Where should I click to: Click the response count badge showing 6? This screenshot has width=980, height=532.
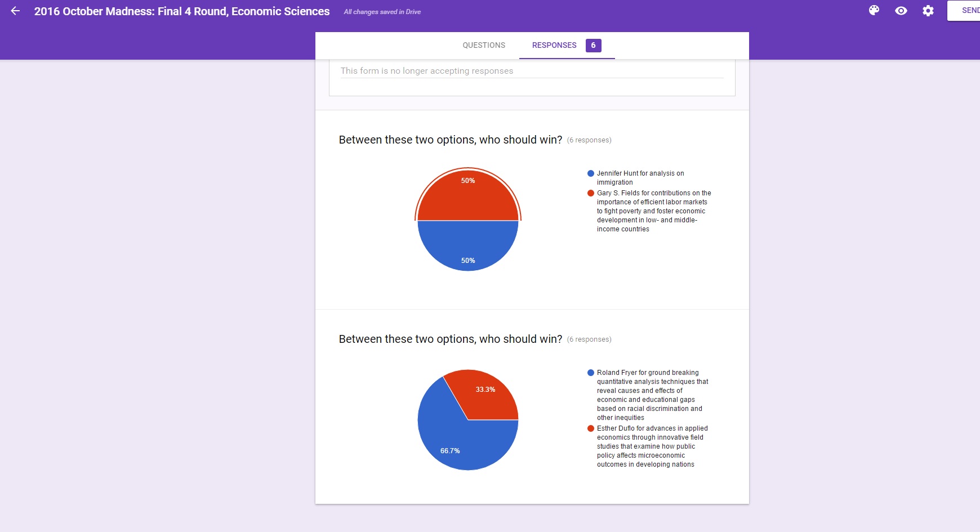(593, 46)
